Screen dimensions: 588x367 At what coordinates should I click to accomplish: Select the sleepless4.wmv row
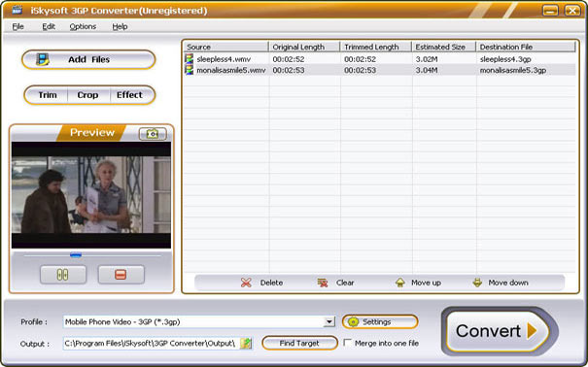point(379,59)
